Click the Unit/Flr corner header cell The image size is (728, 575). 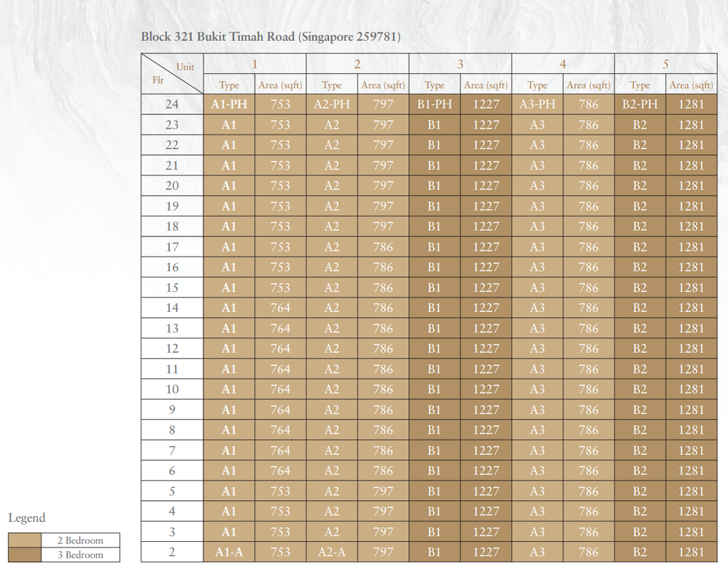[172, 74]
